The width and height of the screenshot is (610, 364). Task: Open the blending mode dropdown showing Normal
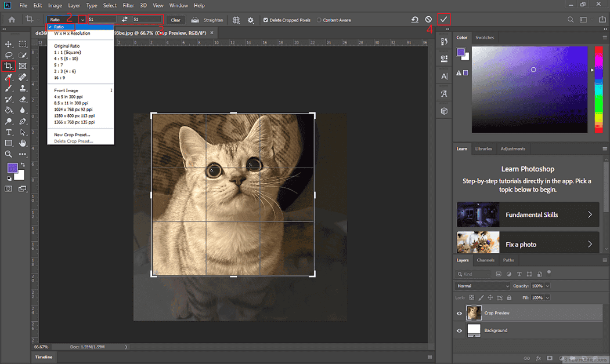tap(482, 286)
